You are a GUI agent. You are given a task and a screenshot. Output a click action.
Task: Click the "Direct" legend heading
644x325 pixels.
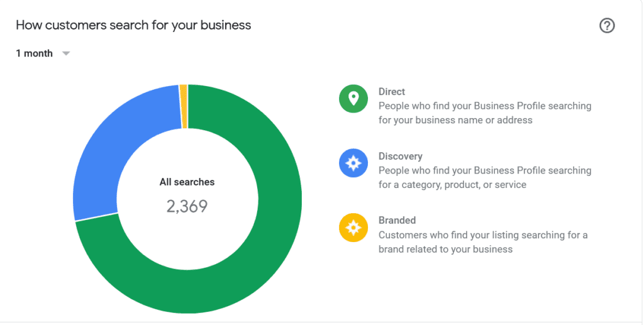(392, 92)
